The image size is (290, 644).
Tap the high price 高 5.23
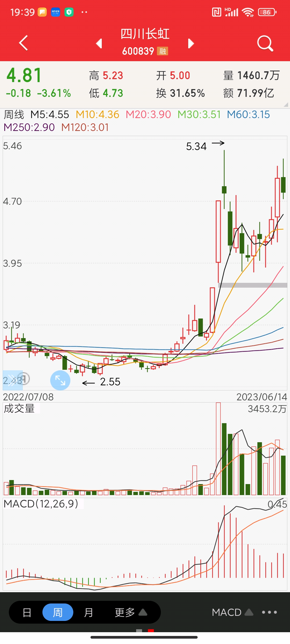point(106,76)
